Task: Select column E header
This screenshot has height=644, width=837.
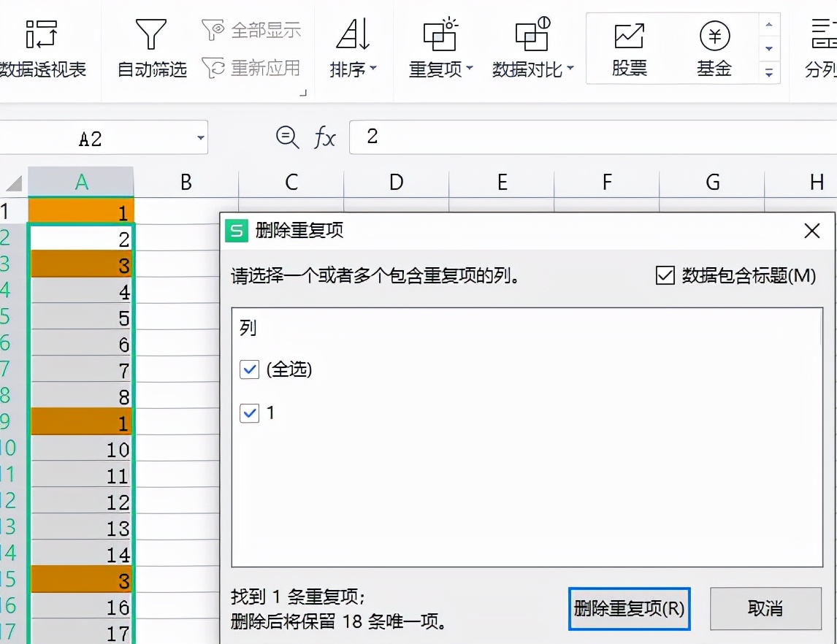Action: click(x=501, y=182)
